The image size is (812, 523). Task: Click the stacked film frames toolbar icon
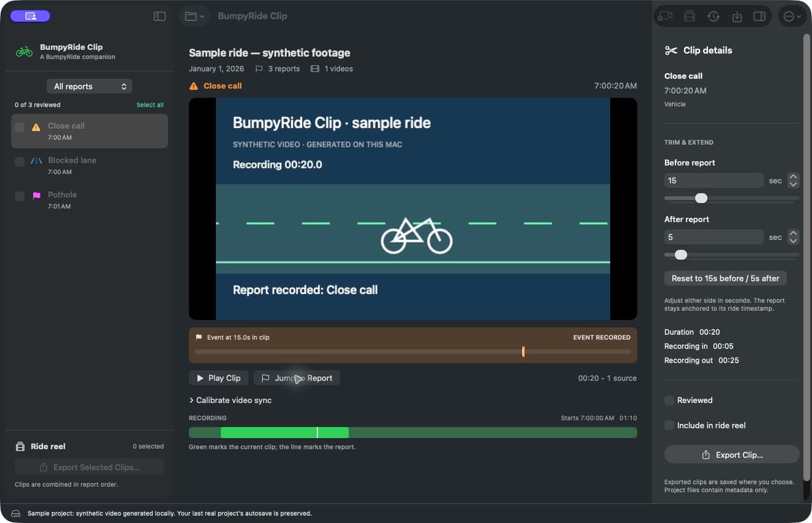pyautogui.click(x=690, y=16)
